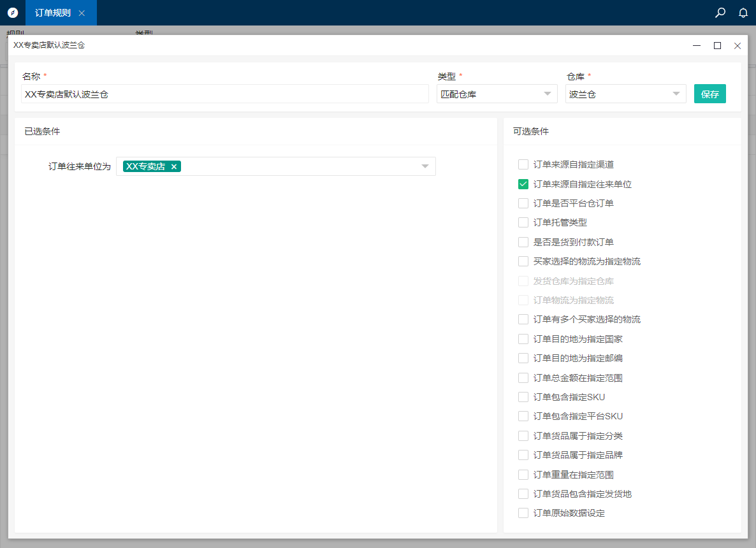
Task: Open search with the magnifier icon
Action: pos(720,13)
